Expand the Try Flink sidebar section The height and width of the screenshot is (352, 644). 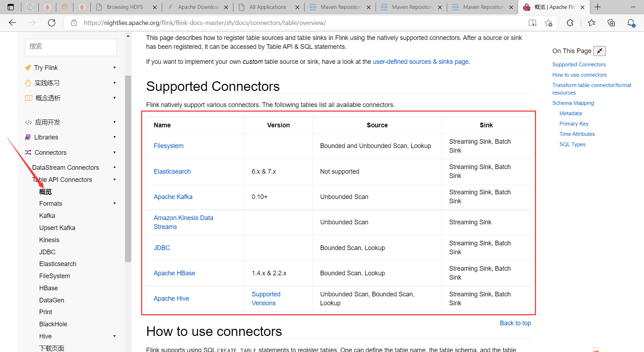click(114, 68)
